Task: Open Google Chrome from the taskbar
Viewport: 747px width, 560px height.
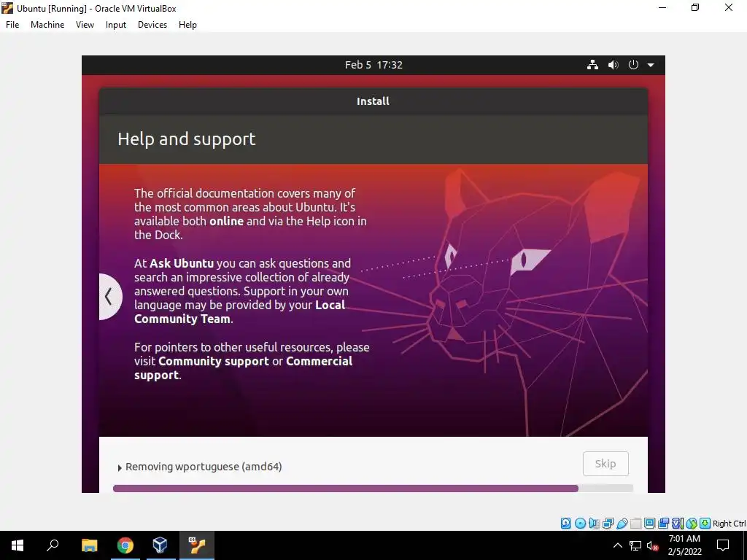Action: pyautogui.click(x=125, y=545)
